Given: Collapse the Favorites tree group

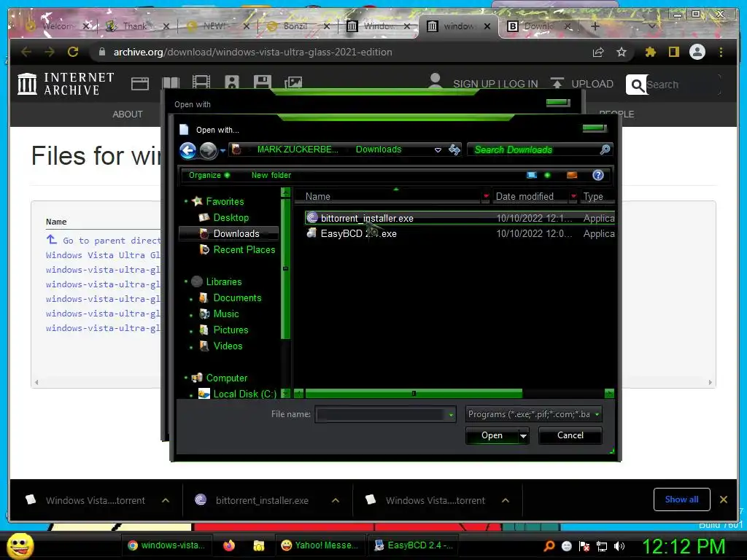Looking at the screenshot, I should pyautogui.click(x=186, y=201).
